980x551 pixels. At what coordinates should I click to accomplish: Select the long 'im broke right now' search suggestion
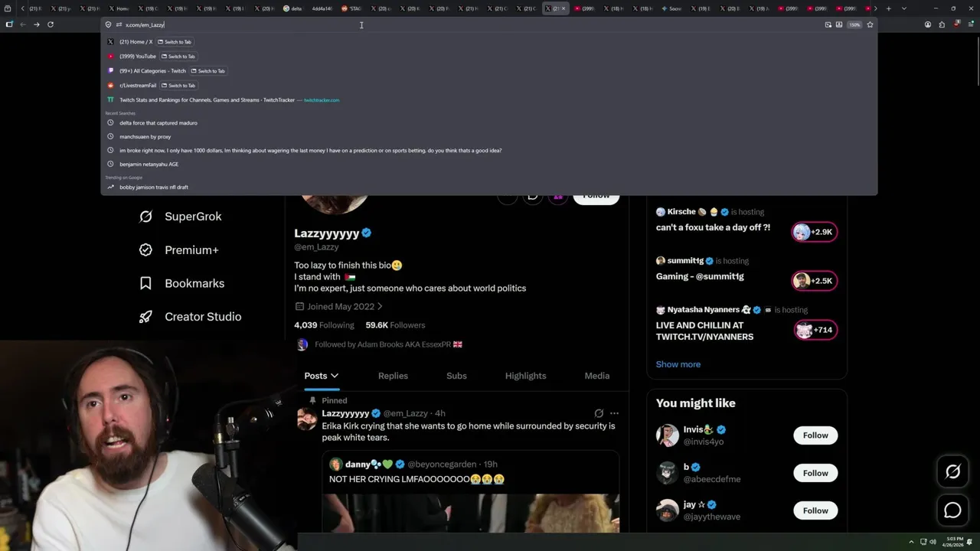coord(488,150)
